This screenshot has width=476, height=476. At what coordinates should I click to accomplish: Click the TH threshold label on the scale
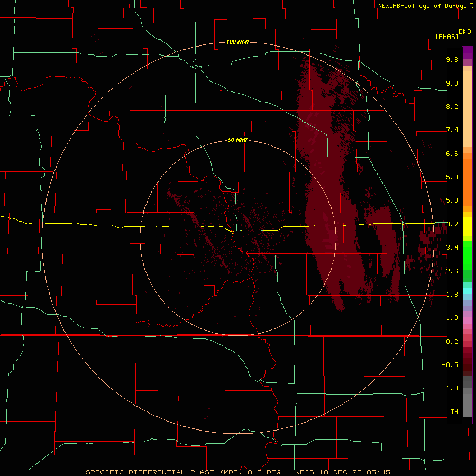click(x=454, y=412)
